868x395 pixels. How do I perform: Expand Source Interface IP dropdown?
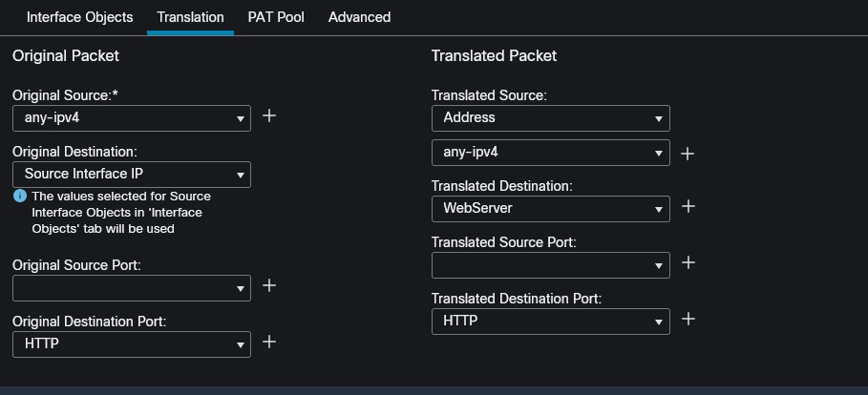click(132, 175)
